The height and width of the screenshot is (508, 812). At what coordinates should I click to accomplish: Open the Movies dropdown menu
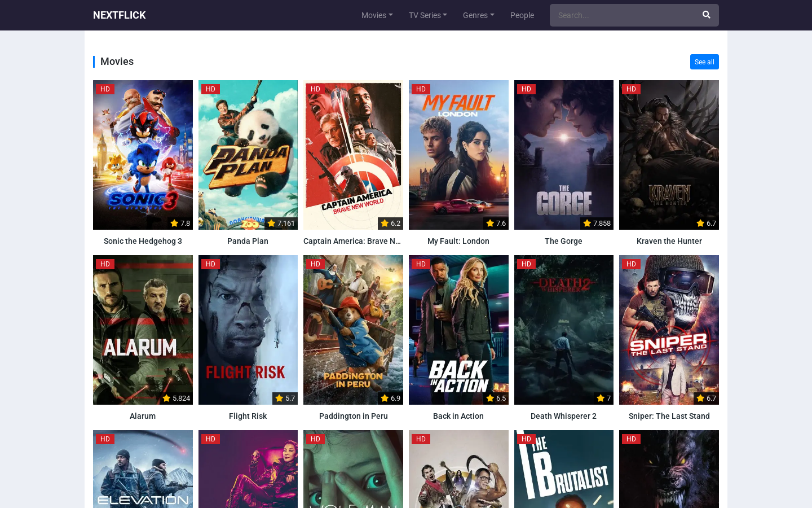coord(377,15)
